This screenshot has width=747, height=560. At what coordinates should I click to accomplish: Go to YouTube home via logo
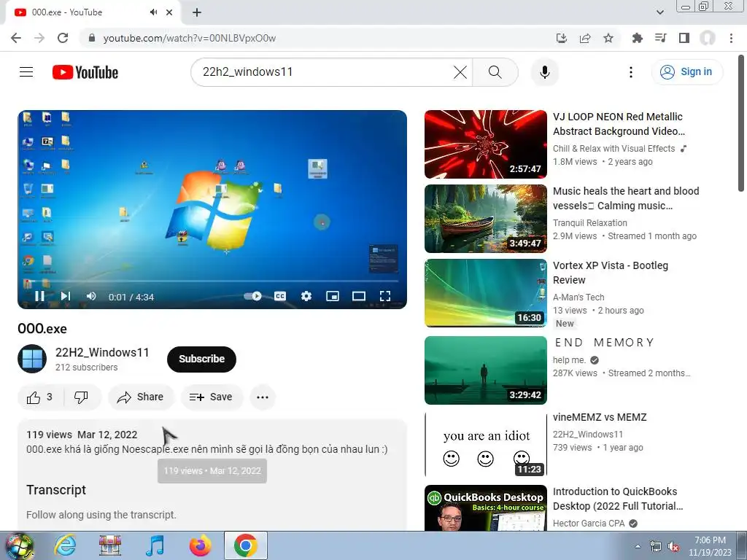coord(85,72)
